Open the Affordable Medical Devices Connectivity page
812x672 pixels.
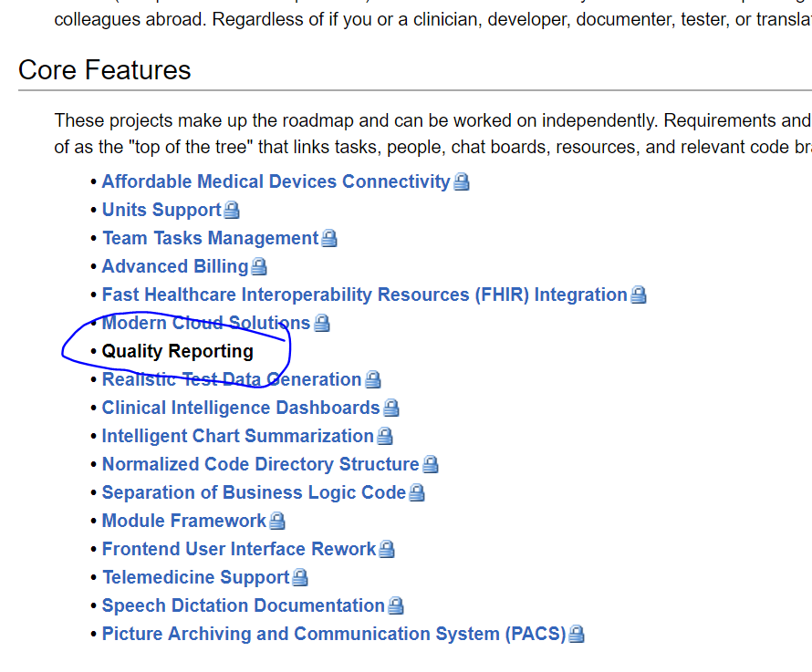274,181
